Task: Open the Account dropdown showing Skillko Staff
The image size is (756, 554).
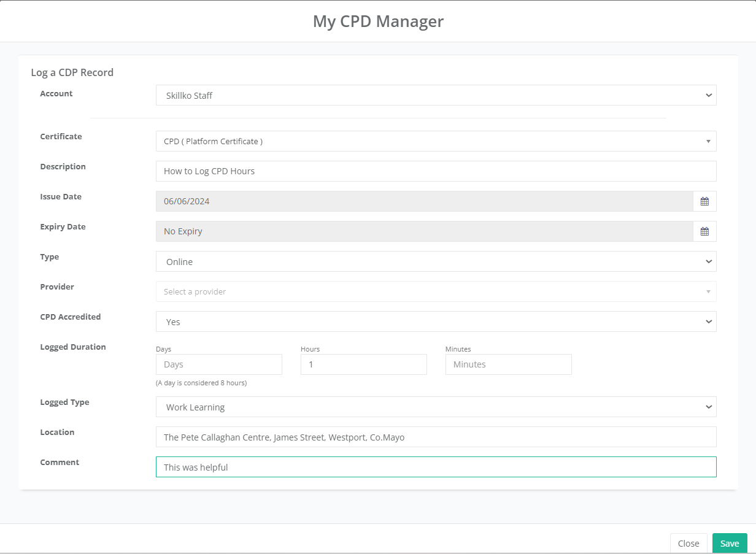Action: coord(436,95)
